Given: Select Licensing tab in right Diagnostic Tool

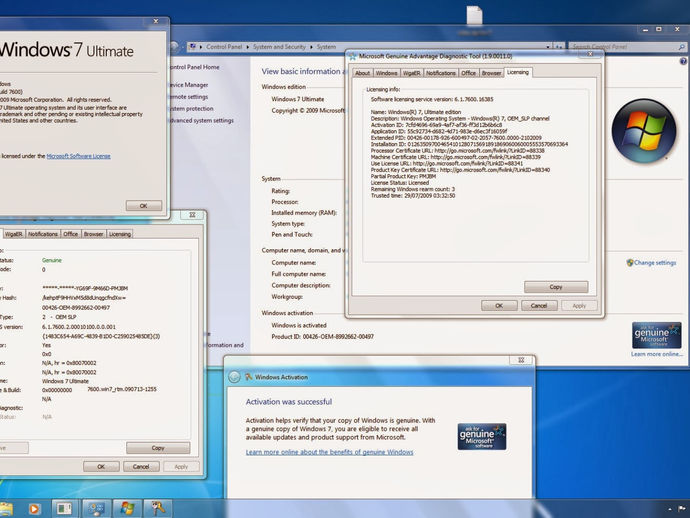Looking at the screenshot, I should pos(518,72).
